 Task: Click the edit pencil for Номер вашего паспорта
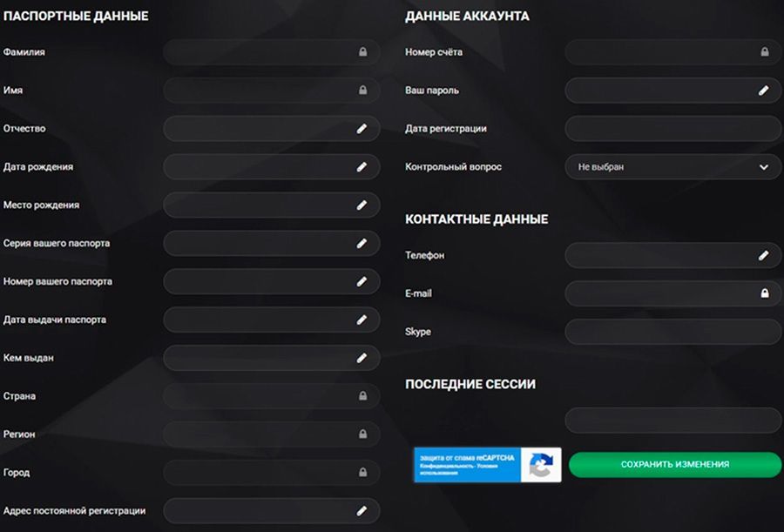(x=363, y=281)
